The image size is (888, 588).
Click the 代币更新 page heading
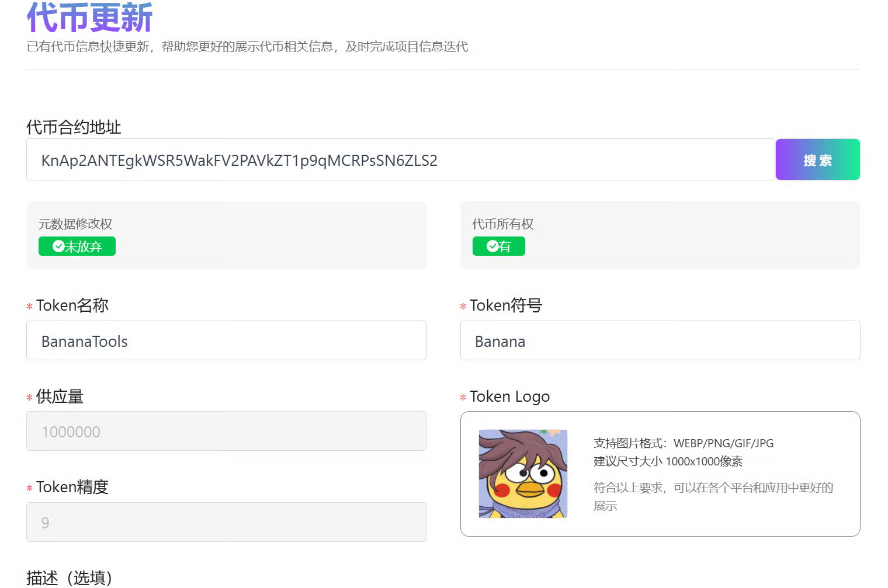[89, 18]
